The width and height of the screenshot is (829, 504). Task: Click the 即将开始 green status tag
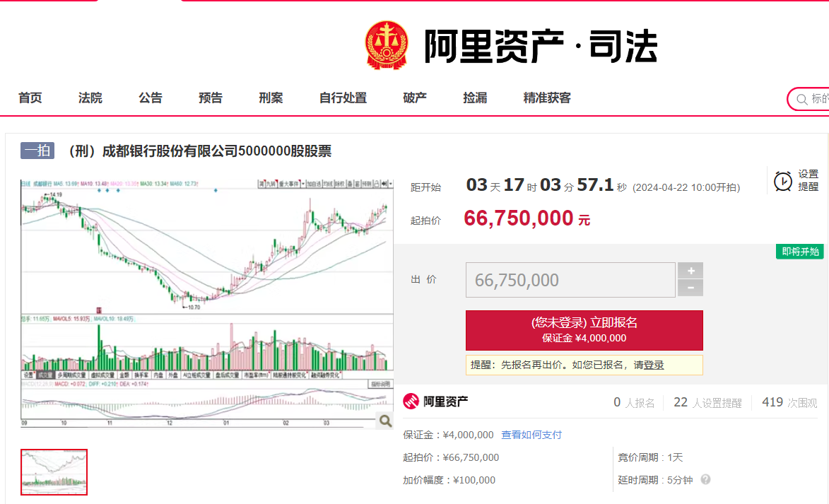click(800, 252)
